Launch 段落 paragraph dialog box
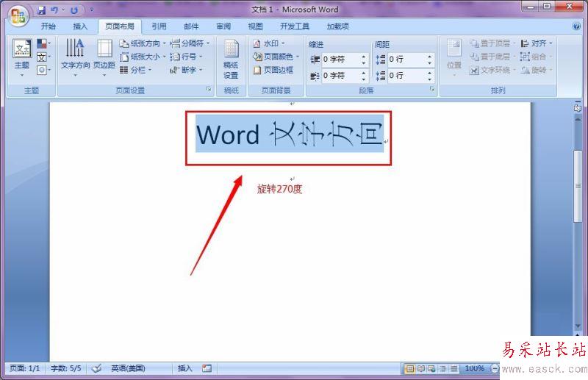Viewport: 588px width, 380px height. coord(432,89)
